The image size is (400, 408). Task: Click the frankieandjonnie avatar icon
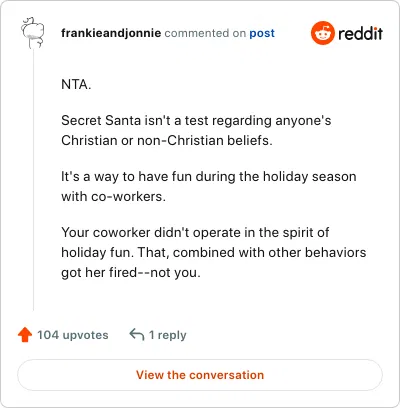(x=33, y=33)
